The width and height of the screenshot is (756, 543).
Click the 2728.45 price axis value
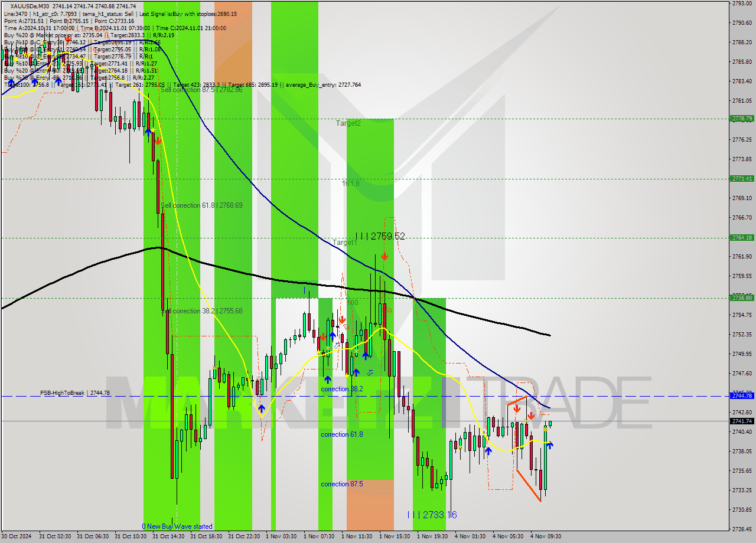pyautogui.click(x=742, y=529)
